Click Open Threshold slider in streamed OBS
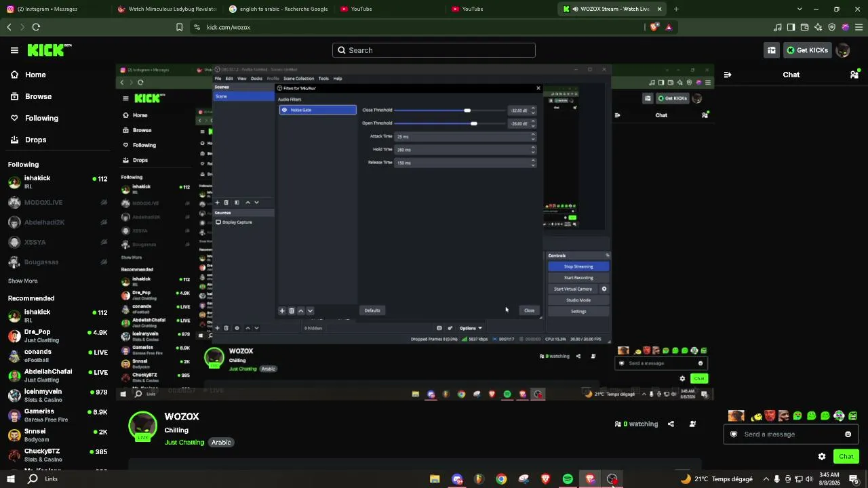Viewport: 868px width, 488px height. click(450, 123)
